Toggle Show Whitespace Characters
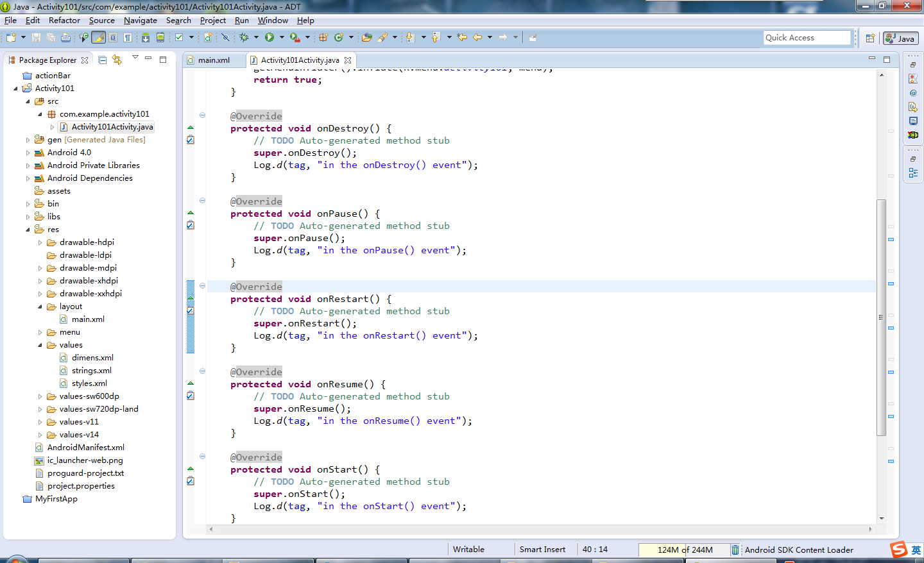The height and width of the screenshot is (563, 924). (x=128, y=38)
